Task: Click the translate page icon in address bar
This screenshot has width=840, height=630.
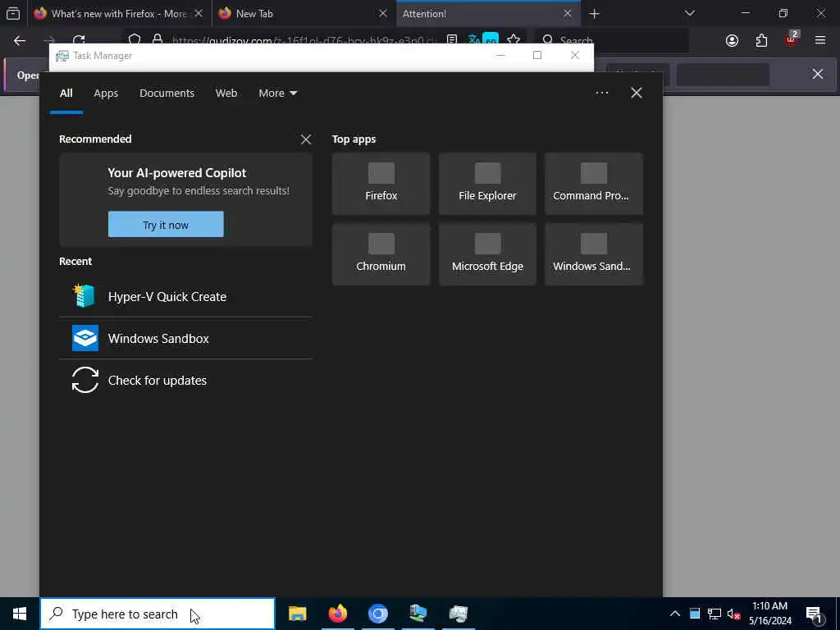Action: point(473,40)
